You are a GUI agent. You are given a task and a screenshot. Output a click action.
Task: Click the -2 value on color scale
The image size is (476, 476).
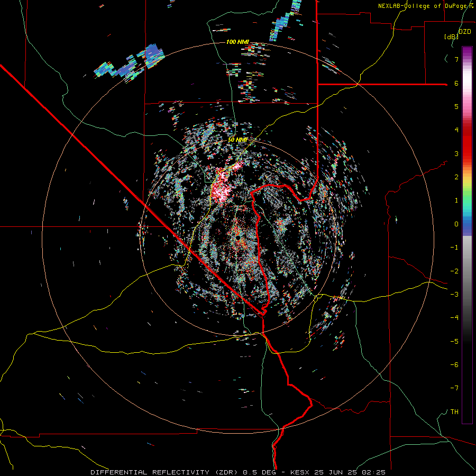pyautogui.click(x=454, y=271)
